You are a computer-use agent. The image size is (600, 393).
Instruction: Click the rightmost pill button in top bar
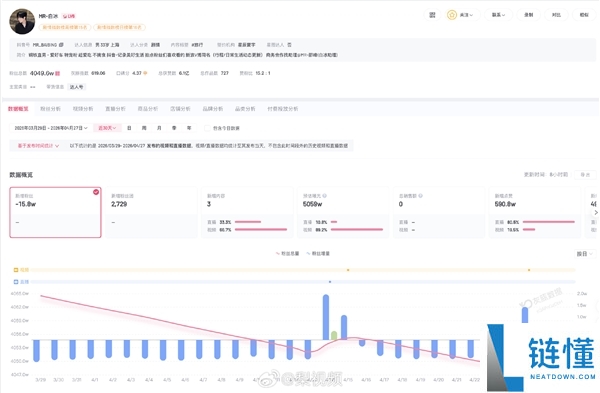(584, 15)
